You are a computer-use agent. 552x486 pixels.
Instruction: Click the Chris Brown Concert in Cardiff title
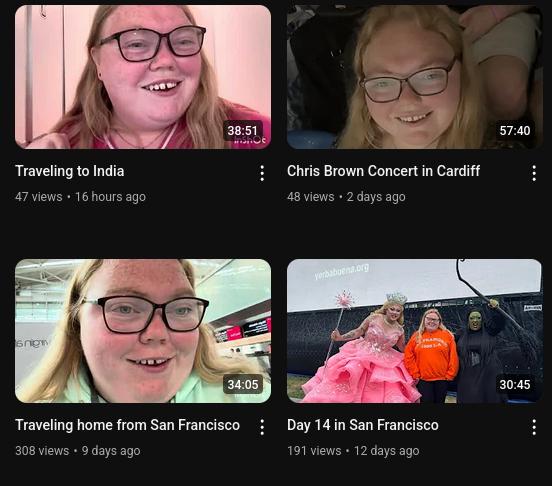383,171
